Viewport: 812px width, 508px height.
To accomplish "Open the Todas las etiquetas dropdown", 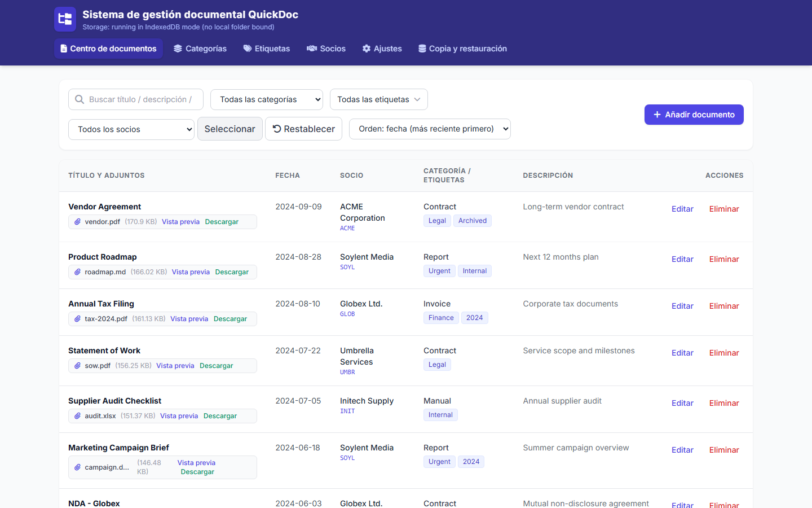I will click(x=379, y=99).
